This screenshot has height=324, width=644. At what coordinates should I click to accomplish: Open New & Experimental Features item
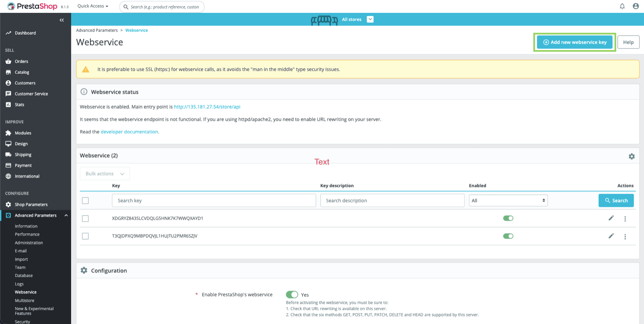(x=34, y=311)
